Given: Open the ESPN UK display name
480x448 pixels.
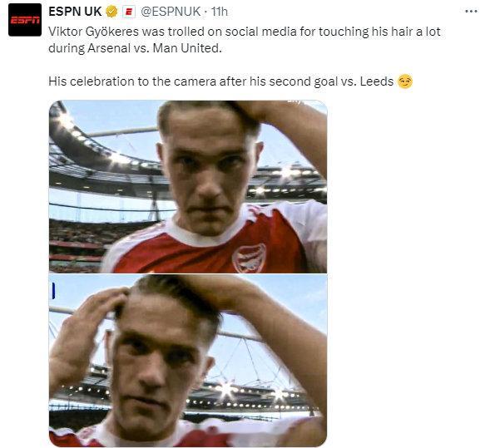Looking at the screenshot, I should coord(75,12).
